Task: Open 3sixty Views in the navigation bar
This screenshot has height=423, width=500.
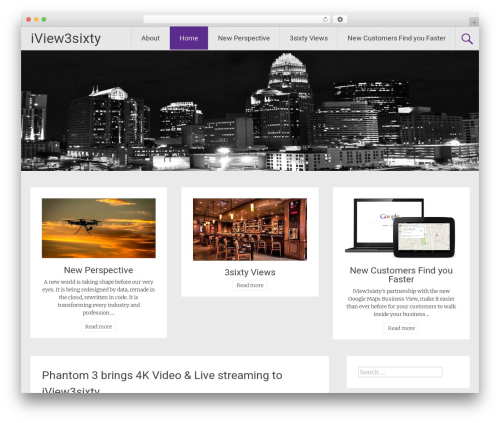Action: 308,38
